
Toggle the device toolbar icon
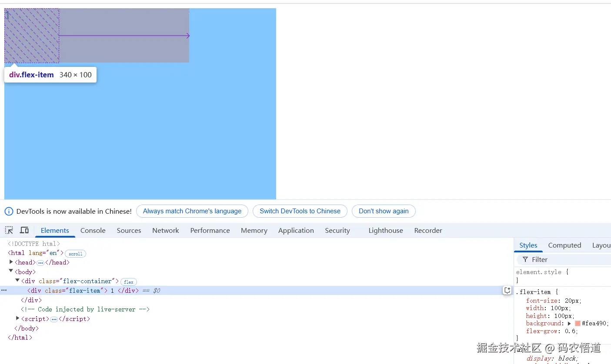(x=24, y=230)
